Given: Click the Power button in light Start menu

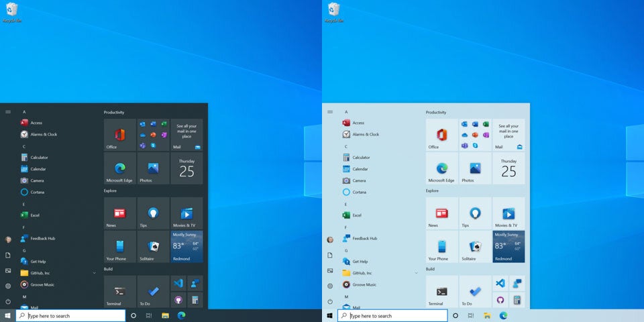Looking at the screenshot, I should 330,301.
